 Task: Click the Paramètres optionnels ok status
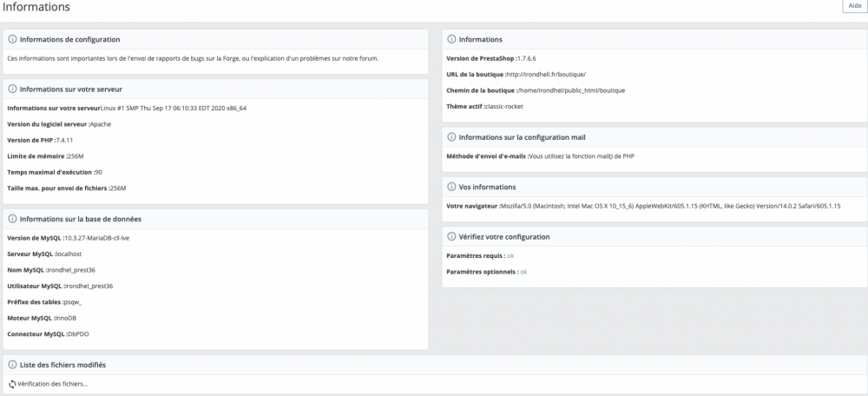coord(523,272)
